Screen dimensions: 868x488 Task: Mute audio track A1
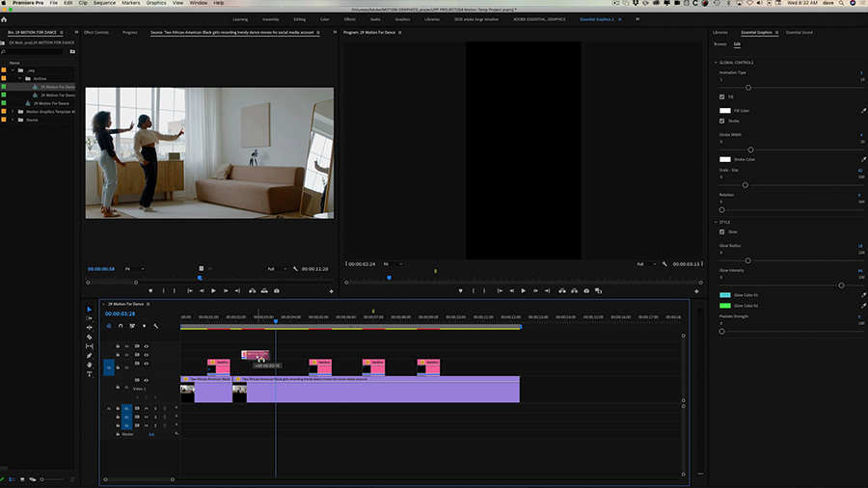pos(147,409)
